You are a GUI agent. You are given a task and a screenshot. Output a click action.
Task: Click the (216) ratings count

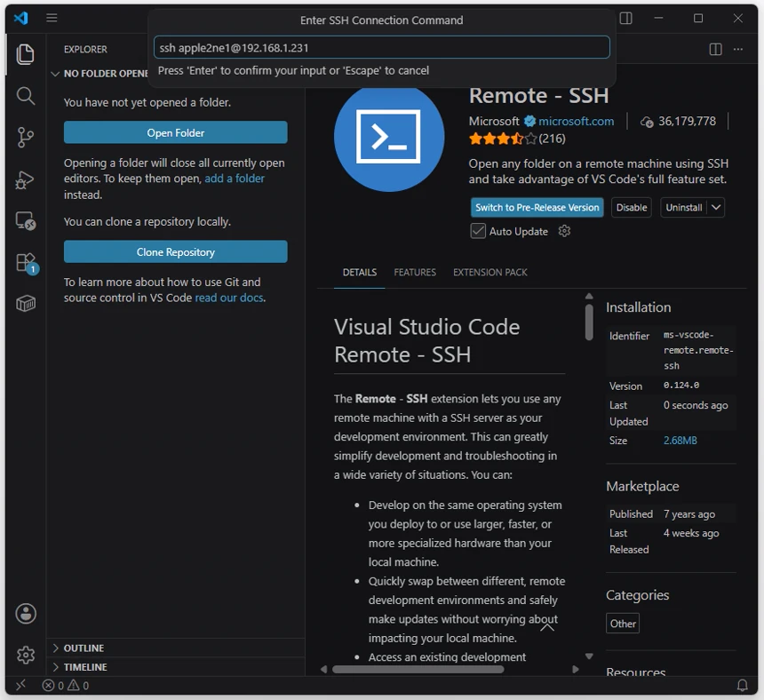(552, 139)
